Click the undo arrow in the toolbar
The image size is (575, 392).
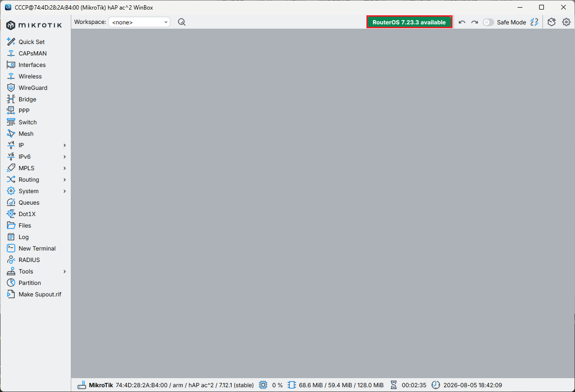click(x=462, y=22)
